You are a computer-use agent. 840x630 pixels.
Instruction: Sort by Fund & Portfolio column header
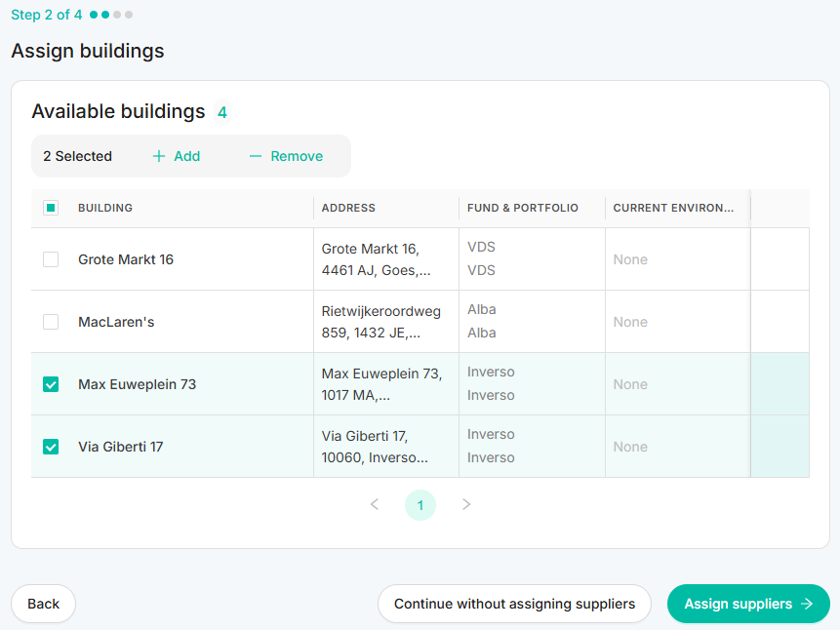coord(523,208)
